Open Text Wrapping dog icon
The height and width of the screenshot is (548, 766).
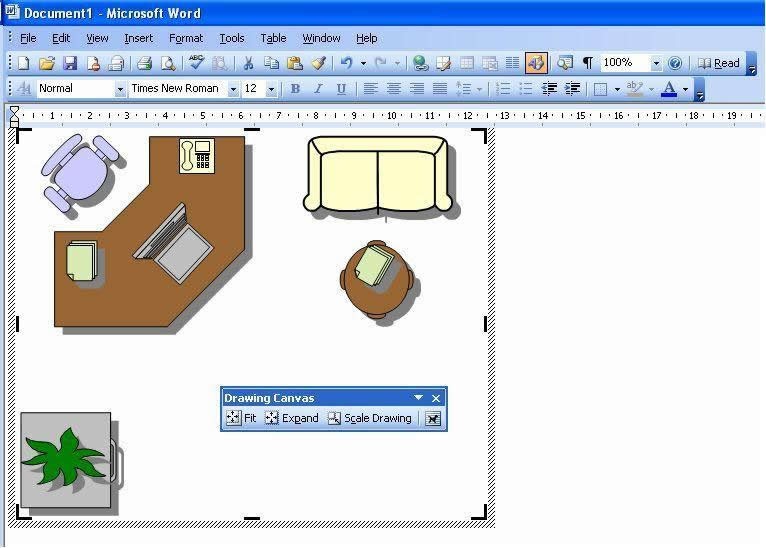coord(433,419)
